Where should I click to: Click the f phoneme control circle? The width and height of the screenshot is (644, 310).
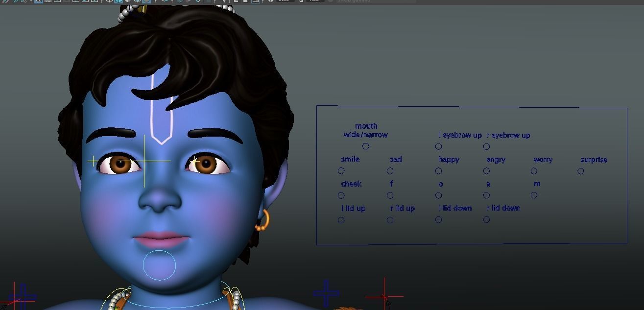click(x=390, y=195)
